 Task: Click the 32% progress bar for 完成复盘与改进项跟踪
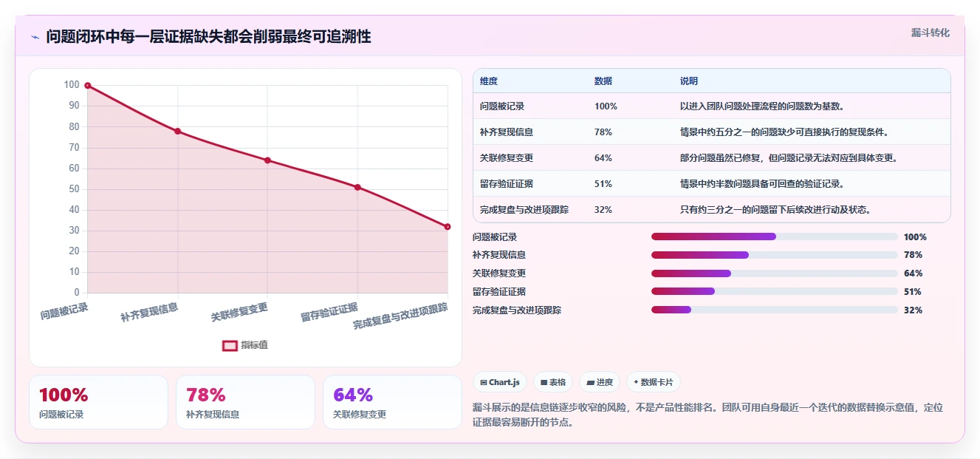pos(775,310)
